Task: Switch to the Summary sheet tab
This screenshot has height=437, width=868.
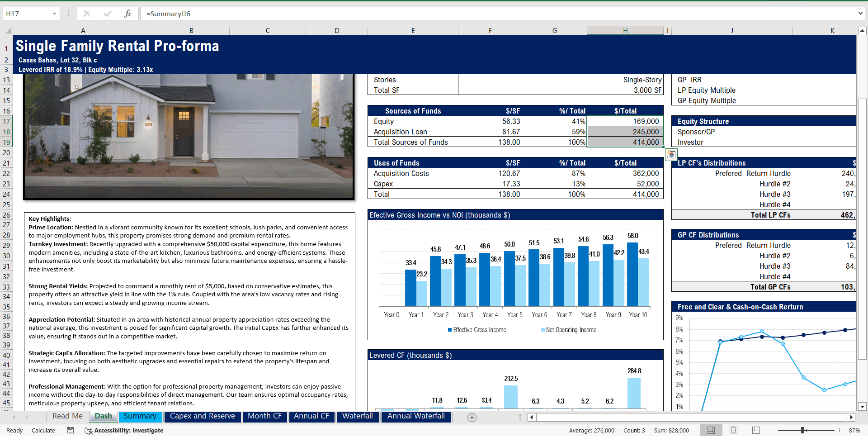Action: [140, 416]
